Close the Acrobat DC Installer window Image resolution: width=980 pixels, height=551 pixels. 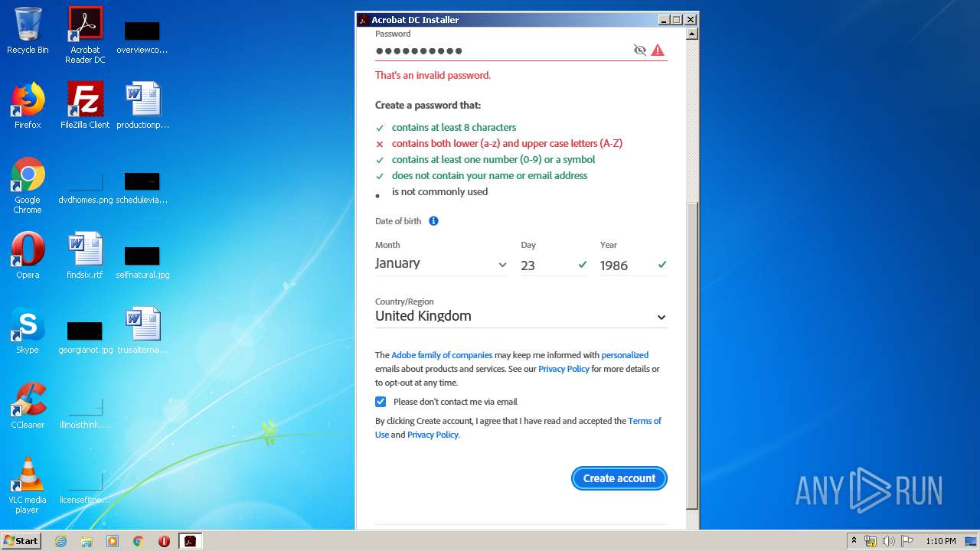pyautogui.click(x=690, y=20)
